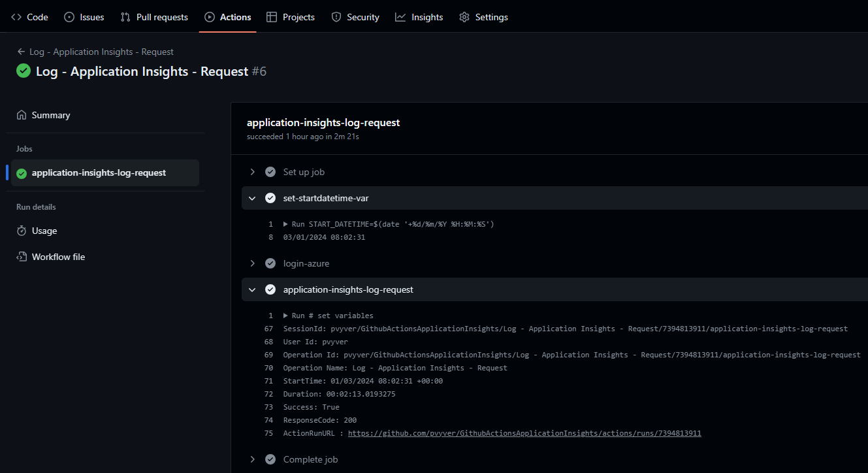Image resolution: width=868 pixels, height=473 pixels.
Task: Click log line number 8
Action: coord(270,237)
